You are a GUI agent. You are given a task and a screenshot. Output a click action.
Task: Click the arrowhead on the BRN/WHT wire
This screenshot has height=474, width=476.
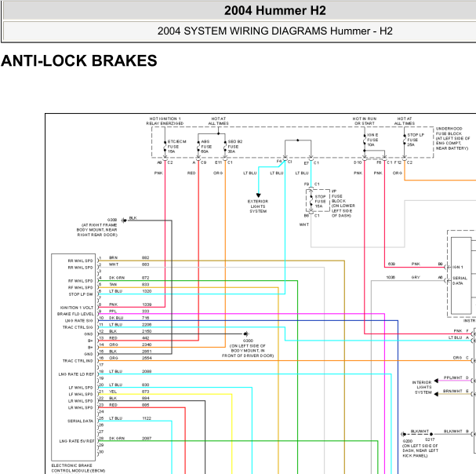pyautogui.click(x=436, y=394)
